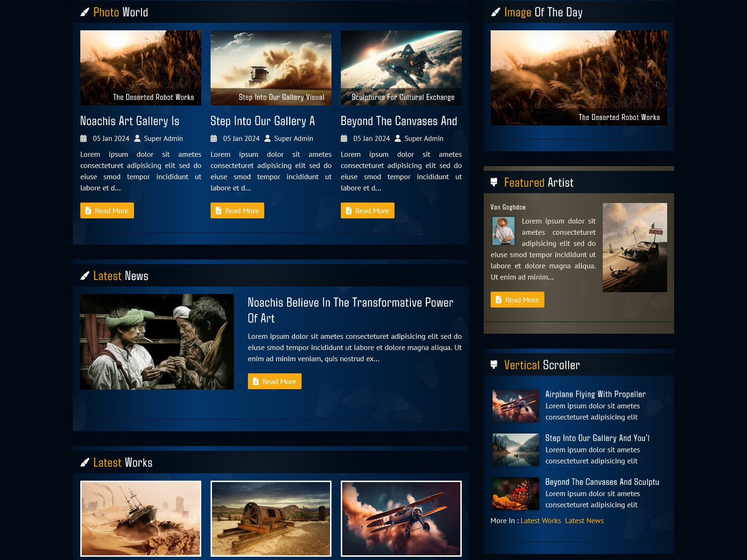Screen dimensions: 747x560
Task: Click the paintbrush icon beside Photo World
Action: (x=85, y=12)
